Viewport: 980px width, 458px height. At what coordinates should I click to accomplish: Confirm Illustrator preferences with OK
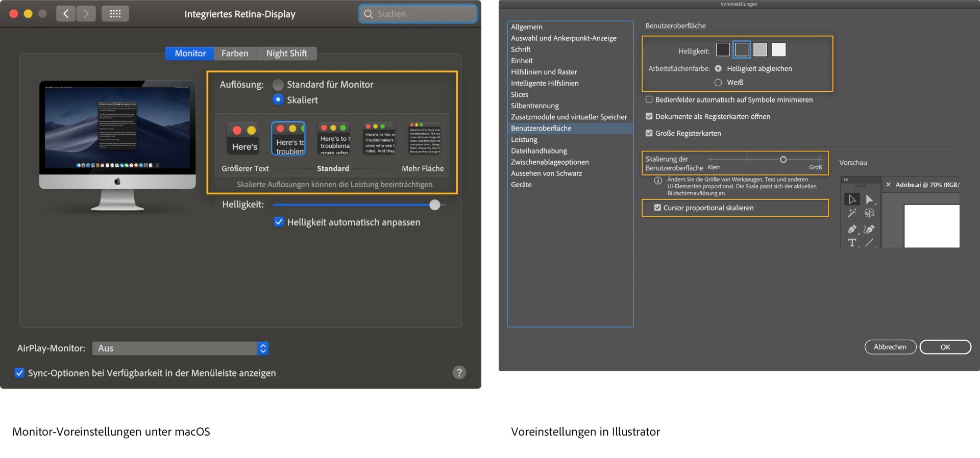pyautogui.click(x=945, y=347)
